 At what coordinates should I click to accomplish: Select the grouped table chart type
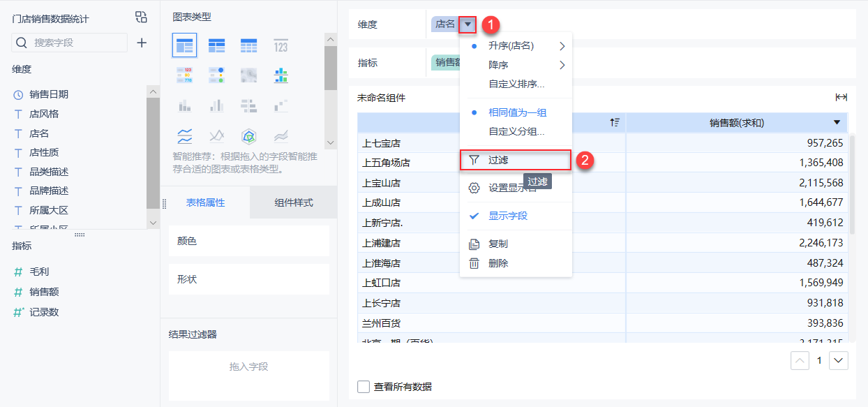[x=184, y=46]
